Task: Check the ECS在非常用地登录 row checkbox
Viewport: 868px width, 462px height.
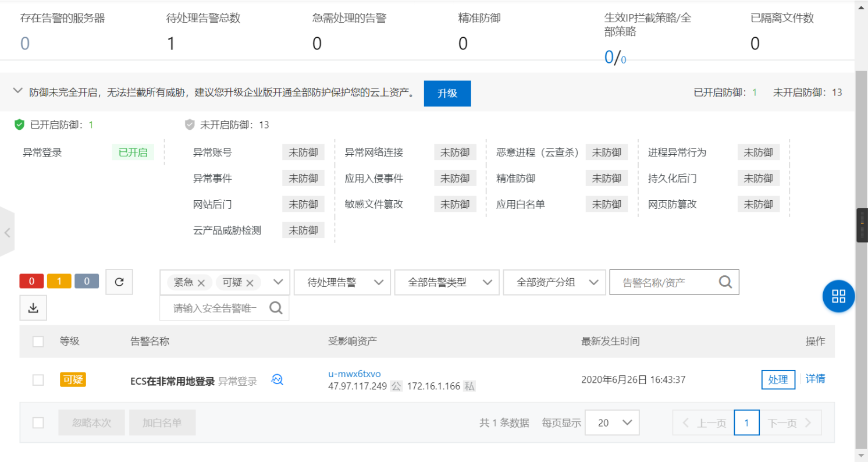Action: tap(38, 379)
